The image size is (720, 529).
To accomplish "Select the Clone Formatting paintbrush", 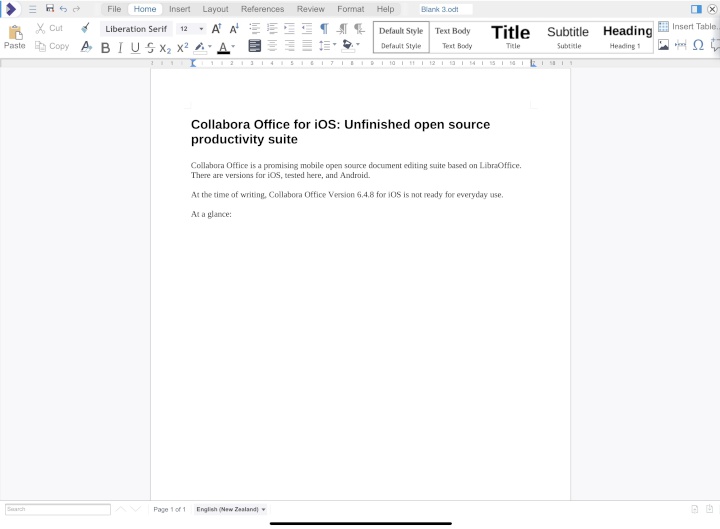I will click(85, 28).
